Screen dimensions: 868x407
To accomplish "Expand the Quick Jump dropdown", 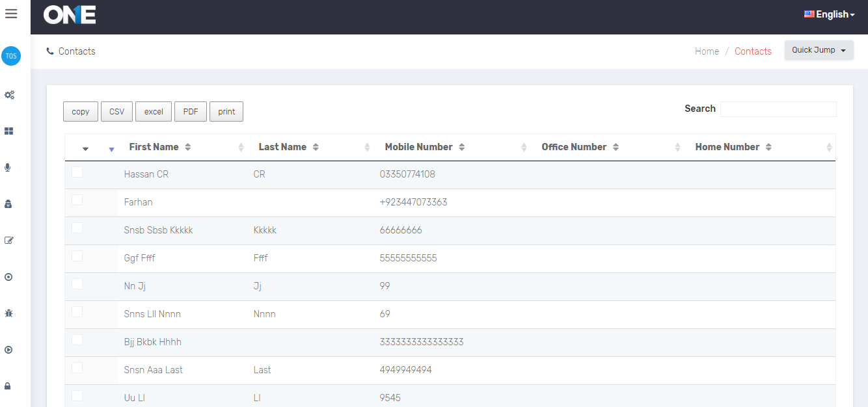I will click(x=819, y=50).
